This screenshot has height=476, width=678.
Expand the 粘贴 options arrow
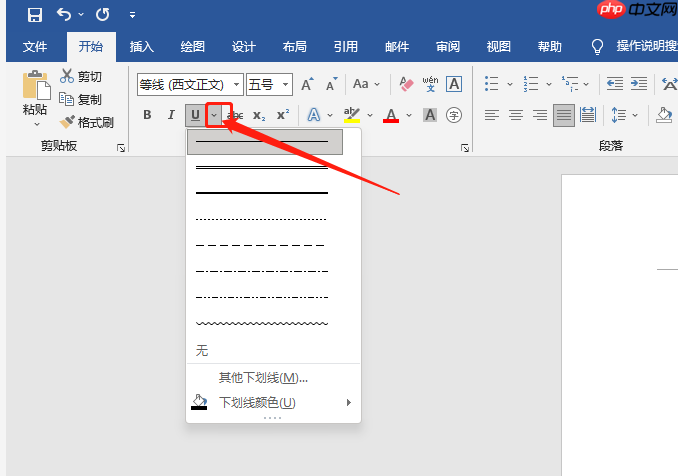tap(36, 125)
